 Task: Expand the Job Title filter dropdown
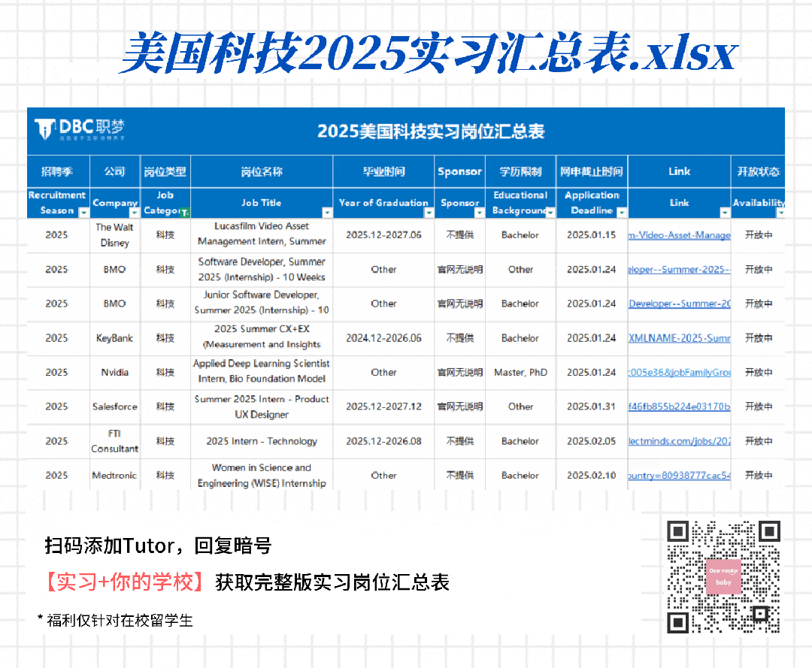point(327,212)
